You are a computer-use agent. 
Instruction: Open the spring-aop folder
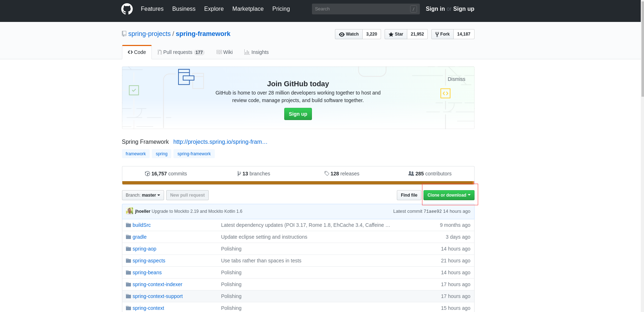pos(144,249)
